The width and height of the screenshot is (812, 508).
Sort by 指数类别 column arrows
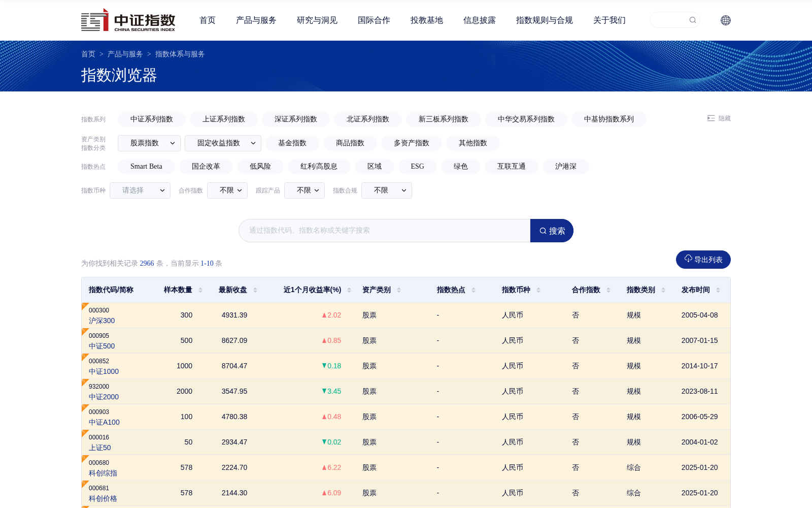[x=663, y=290]
